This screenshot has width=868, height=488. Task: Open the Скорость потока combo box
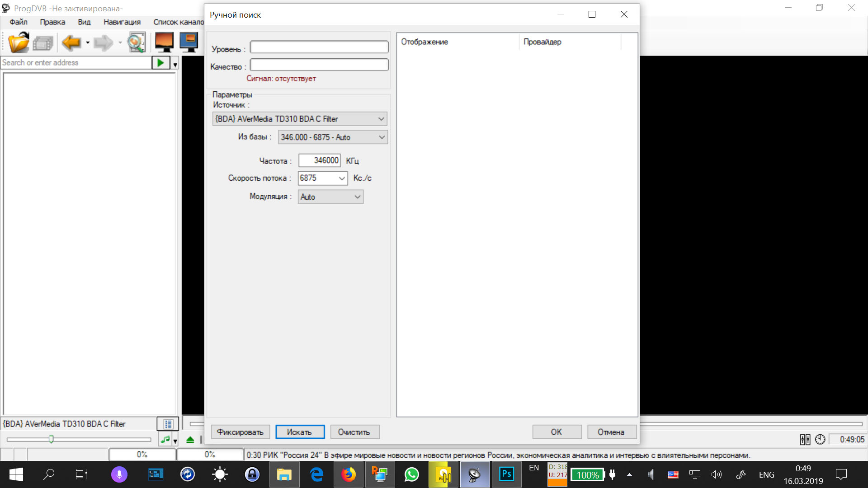[x=342, y=178]
